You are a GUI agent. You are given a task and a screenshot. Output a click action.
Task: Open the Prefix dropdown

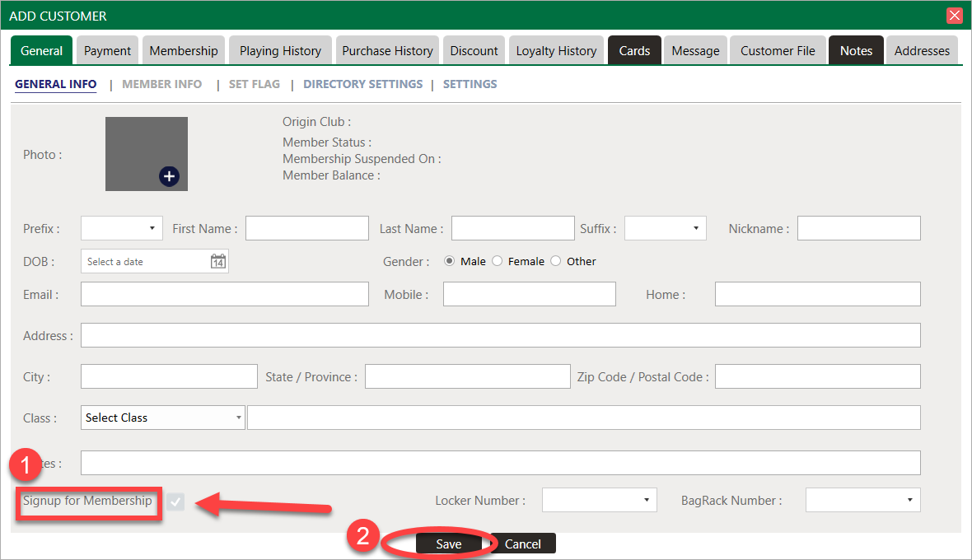pos(122,228)
